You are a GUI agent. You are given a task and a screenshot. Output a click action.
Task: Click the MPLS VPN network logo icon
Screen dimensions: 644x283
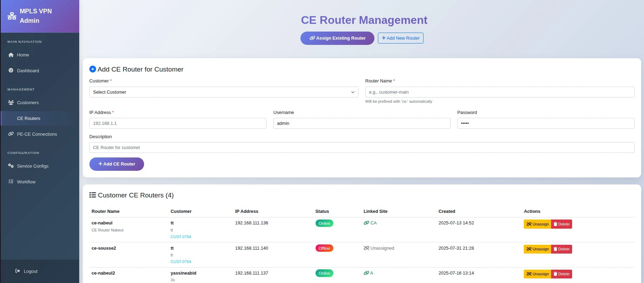(x=12, y=16)
